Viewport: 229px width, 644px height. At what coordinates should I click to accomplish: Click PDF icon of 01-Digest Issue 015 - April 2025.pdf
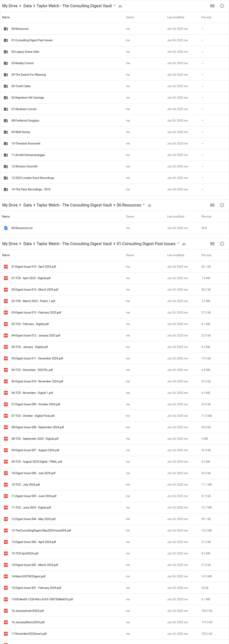(x=6, y=267)
